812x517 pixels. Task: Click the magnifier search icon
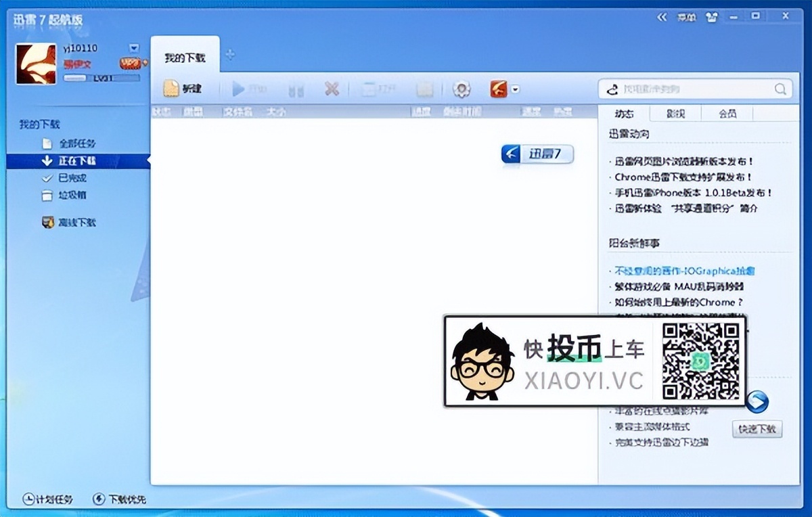[780, 89]
